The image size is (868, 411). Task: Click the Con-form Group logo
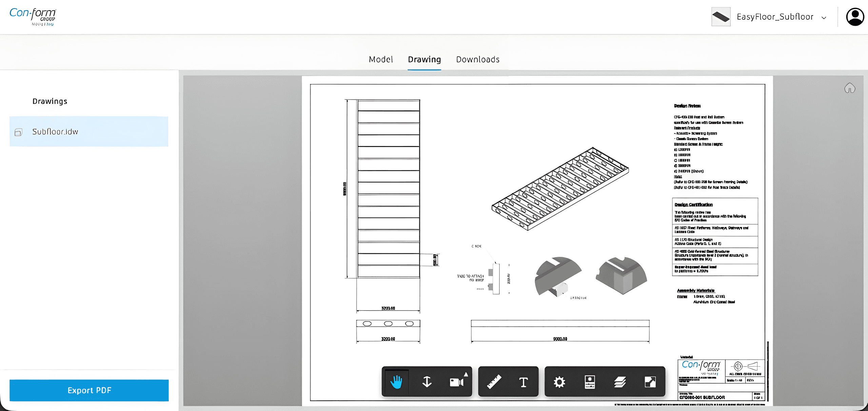click(x=33, y=16)
